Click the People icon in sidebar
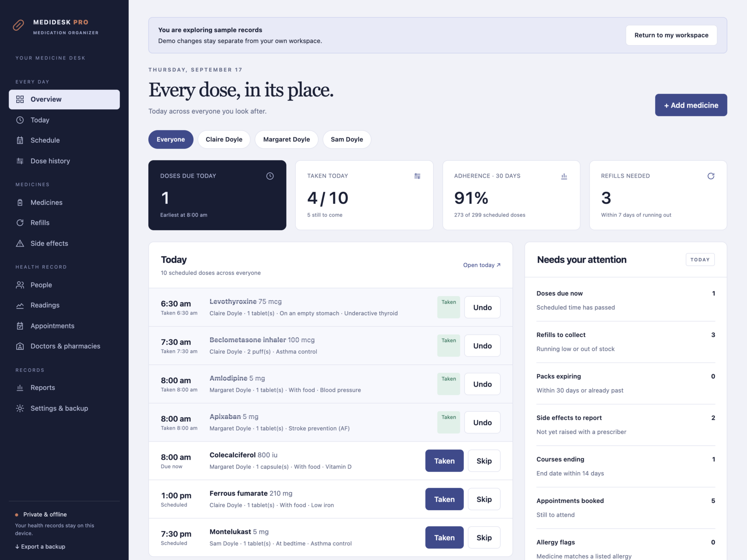747x560 pixels. [20, 285]
